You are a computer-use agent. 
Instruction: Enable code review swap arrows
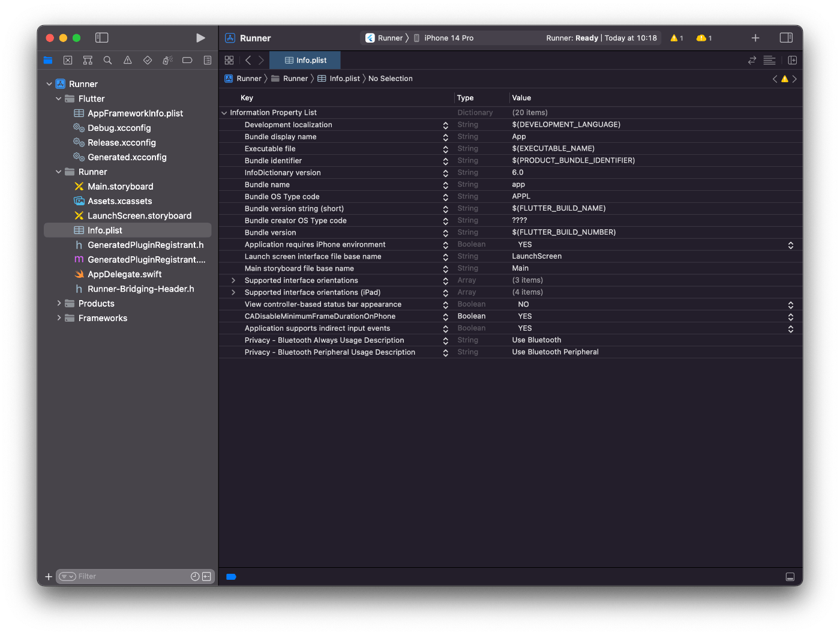point(752,60)
